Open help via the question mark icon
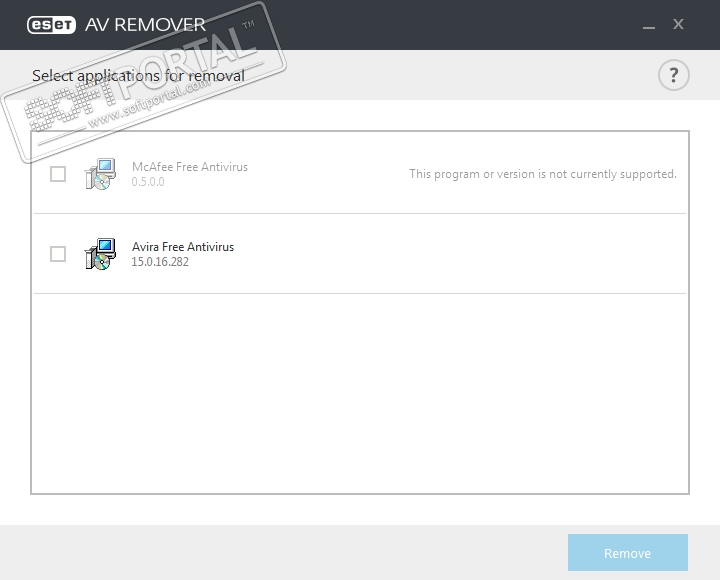 tap(673, 75)
